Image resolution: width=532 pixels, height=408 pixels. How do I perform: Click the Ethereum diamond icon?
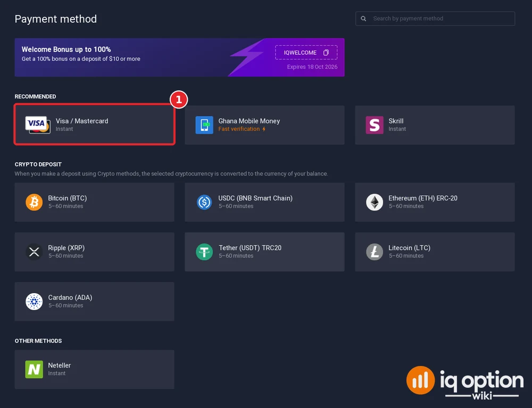pos(375,202)
